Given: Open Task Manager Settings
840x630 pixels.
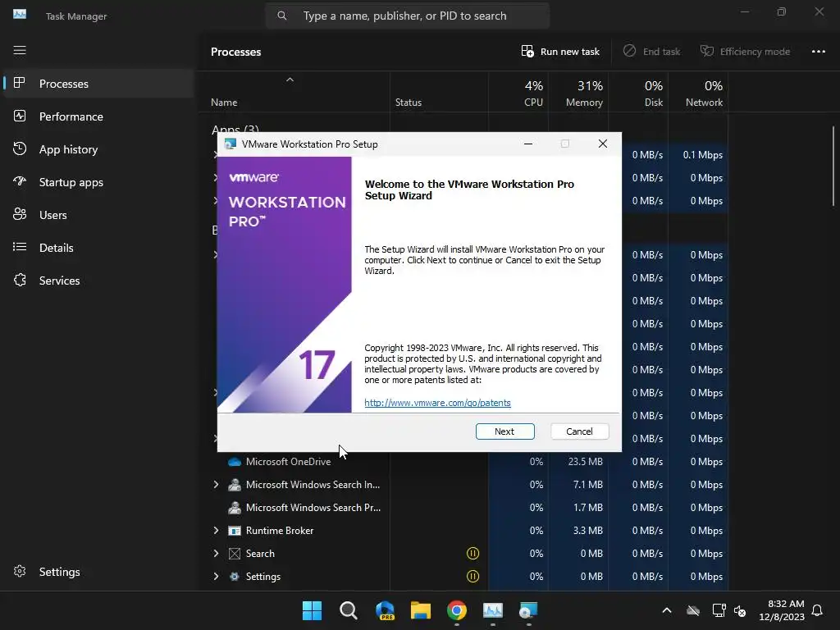Looking at the screenshot, I should tap(98, 572).
